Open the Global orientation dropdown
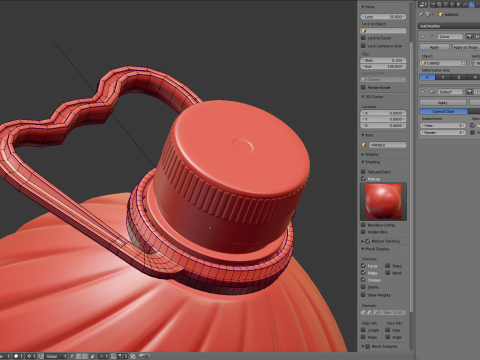The width and height of the screenshot is (480, 360). point(56,356)
